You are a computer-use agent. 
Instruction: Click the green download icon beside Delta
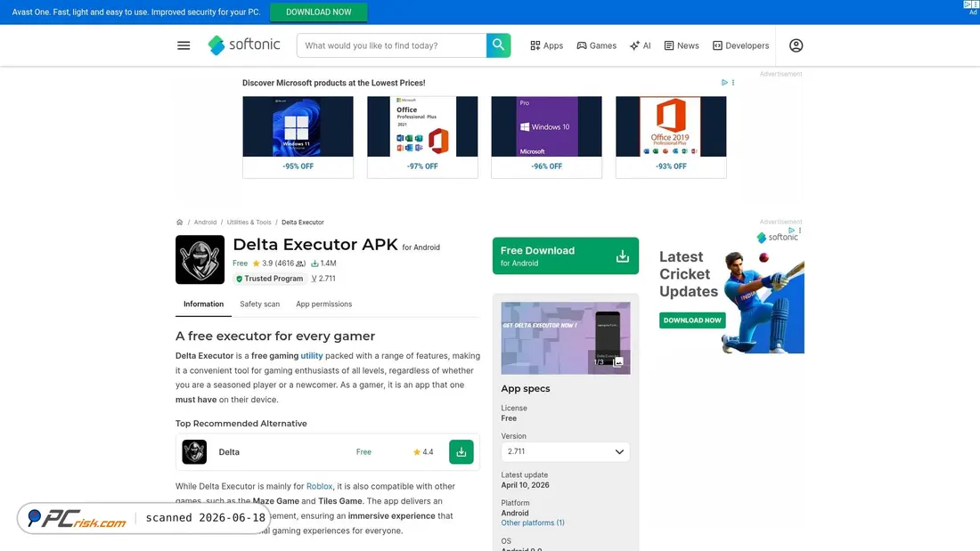pyautogui.click(x=461, y=451)
